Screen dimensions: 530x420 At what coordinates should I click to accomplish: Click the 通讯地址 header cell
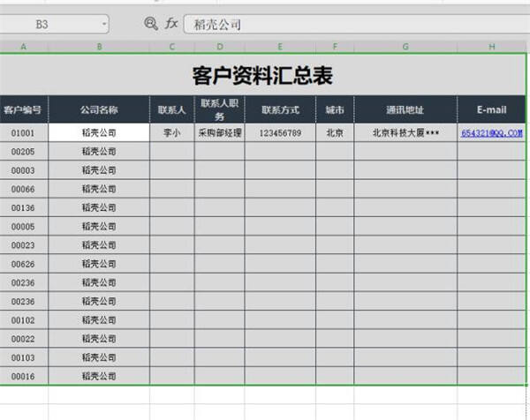405,109
